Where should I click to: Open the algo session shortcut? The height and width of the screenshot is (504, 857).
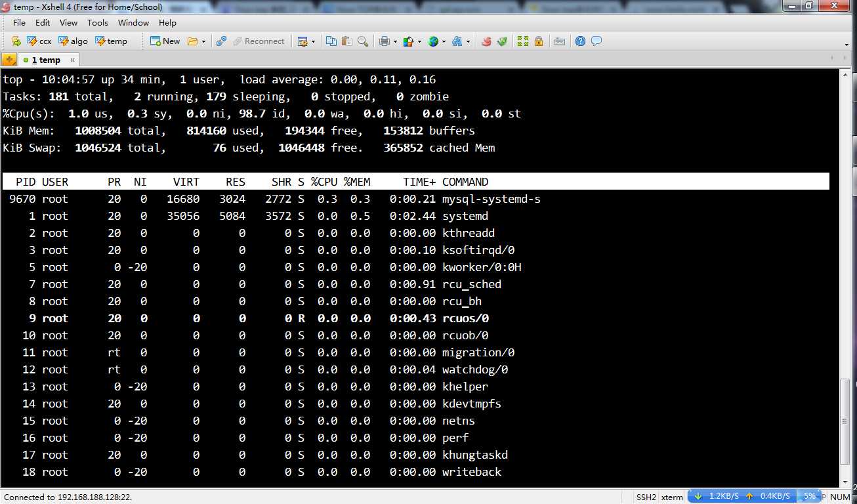tap(73, 41)
